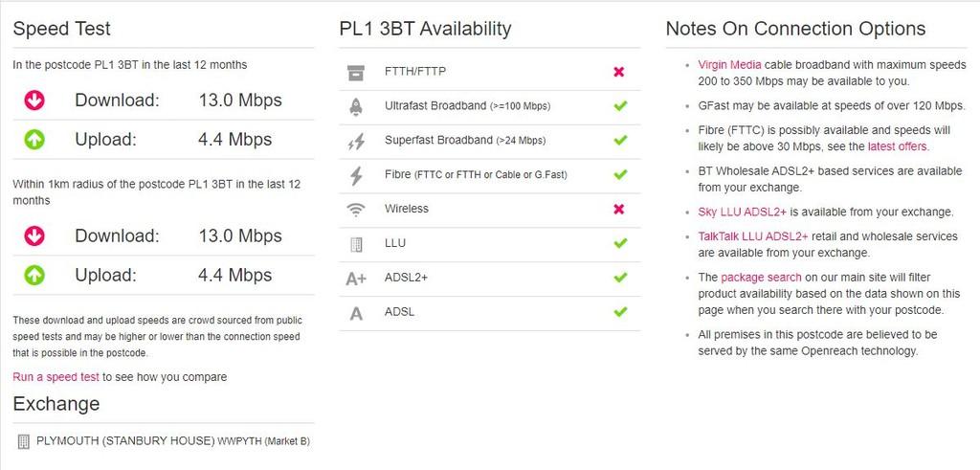Viewport: 980px width, 470px height.
Task: Click the ADSL letter A icon
Action: coord(356,313)
